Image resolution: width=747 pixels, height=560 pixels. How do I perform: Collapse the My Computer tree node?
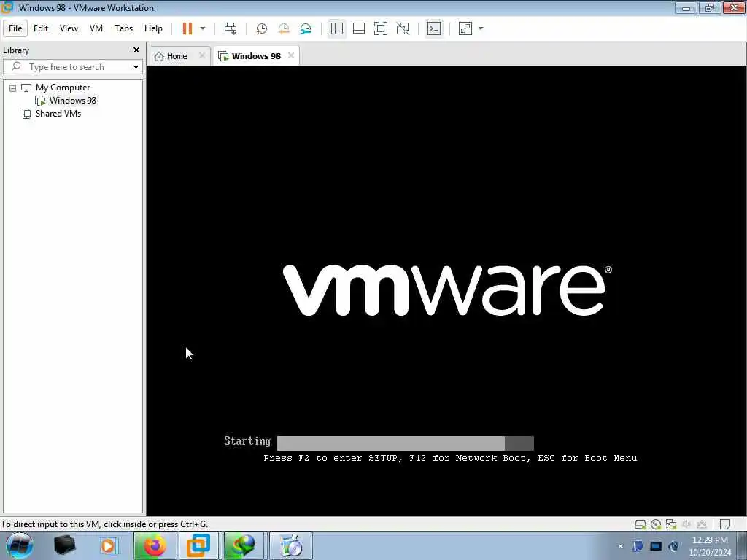click(x=13, y=88)
